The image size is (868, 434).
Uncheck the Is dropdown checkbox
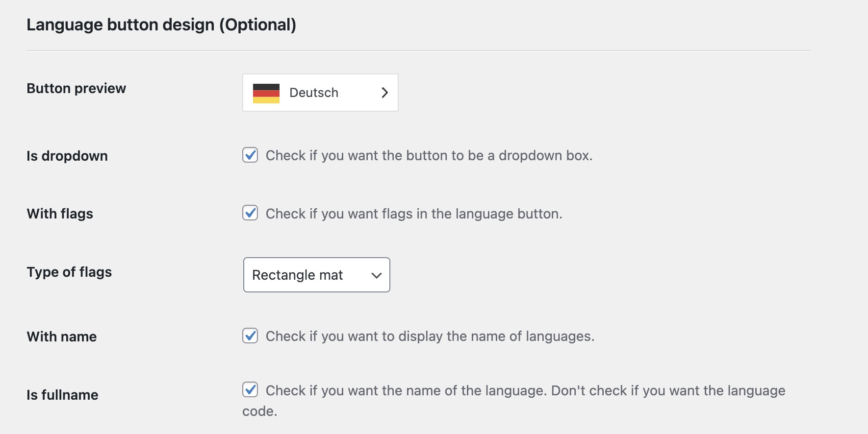tap(250, 155)
